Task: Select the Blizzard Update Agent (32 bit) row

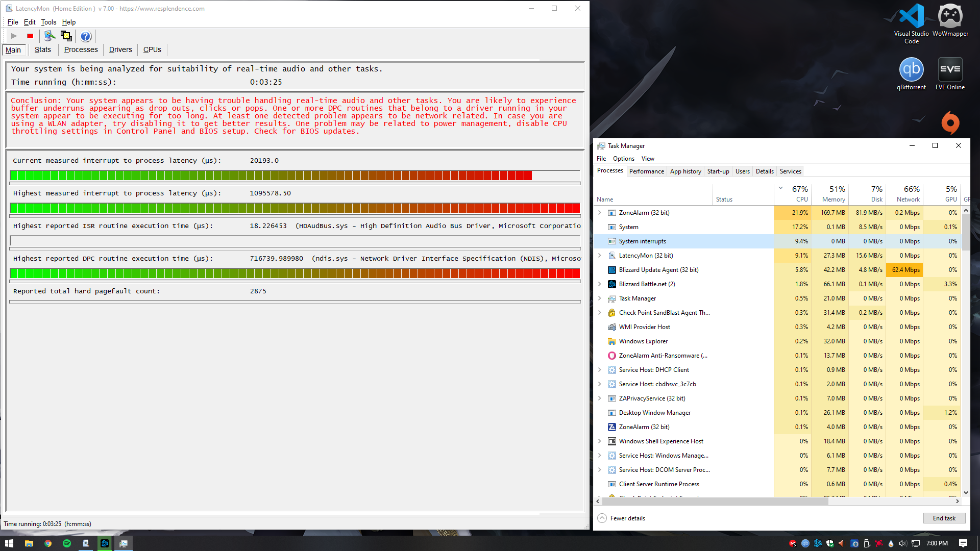Action: click(777, 270)
